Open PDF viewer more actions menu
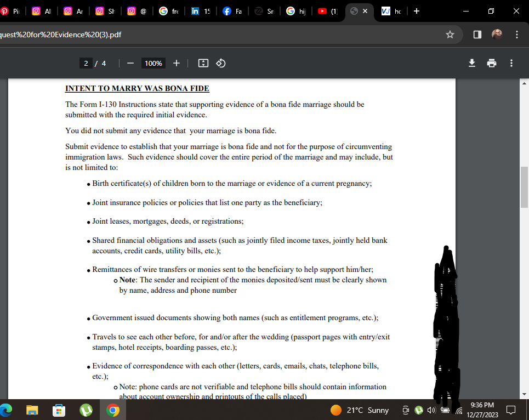Image resolution: width=529 pixels, height=420 pixels. click(x=511, y=63)
